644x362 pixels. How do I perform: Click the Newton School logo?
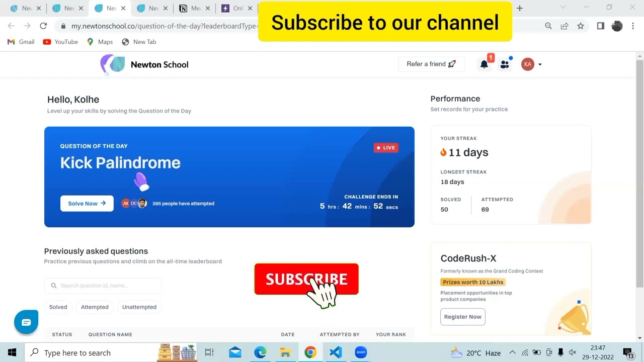(x=144, y=64)
